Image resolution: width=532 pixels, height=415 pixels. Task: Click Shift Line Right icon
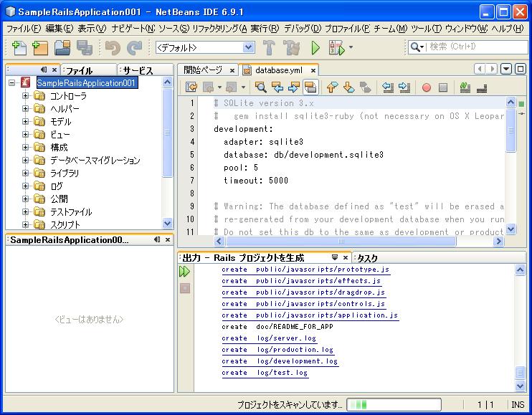[404, 87]
